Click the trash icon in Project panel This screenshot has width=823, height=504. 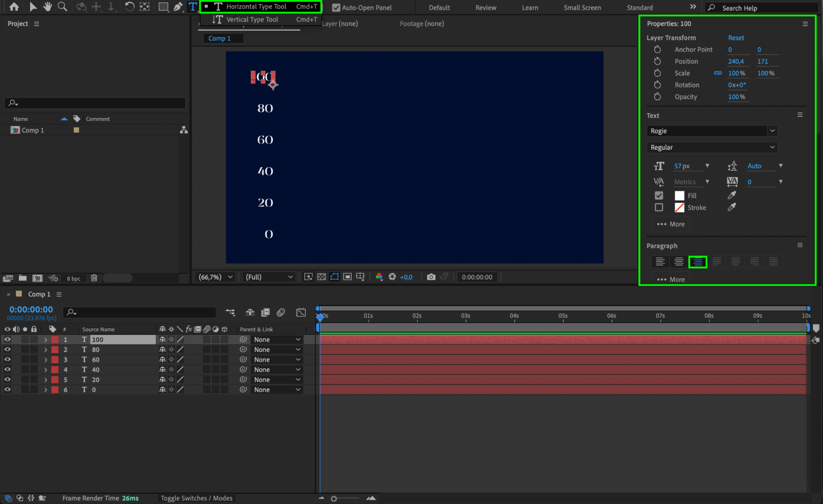click(x=94, y=278)
